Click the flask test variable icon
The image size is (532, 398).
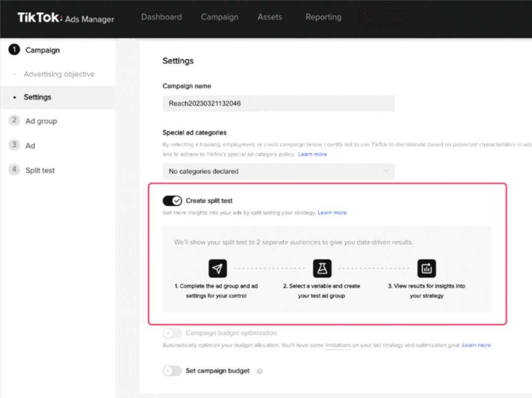tap(322, 268)
